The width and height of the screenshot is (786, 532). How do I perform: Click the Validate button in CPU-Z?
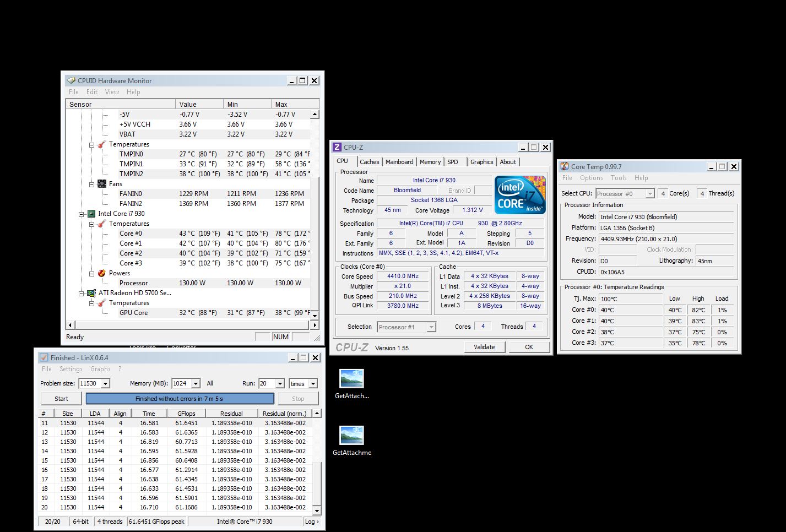[x=484, y=347]
